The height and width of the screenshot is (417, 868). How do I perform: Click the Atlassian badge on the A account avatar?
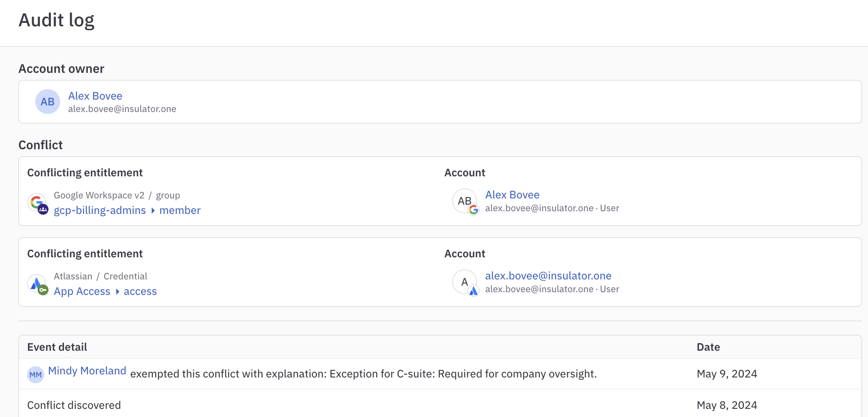click(474, 290)
